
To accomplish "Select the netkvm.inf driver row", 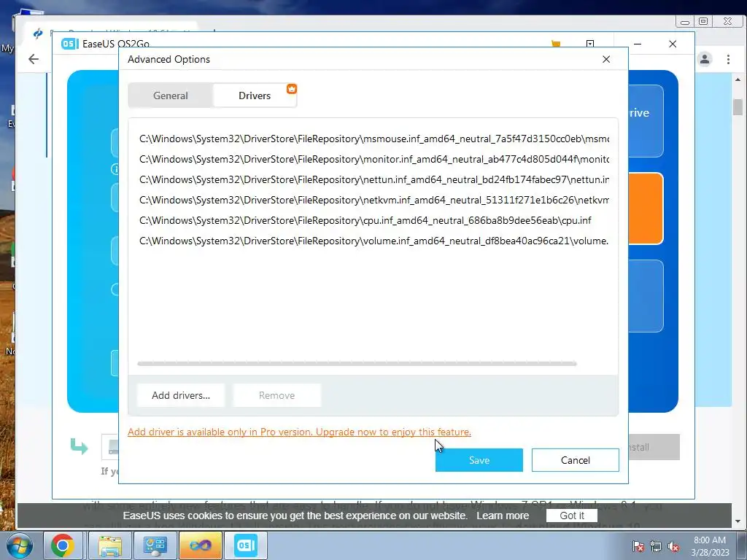I will [x=374, y=200].
